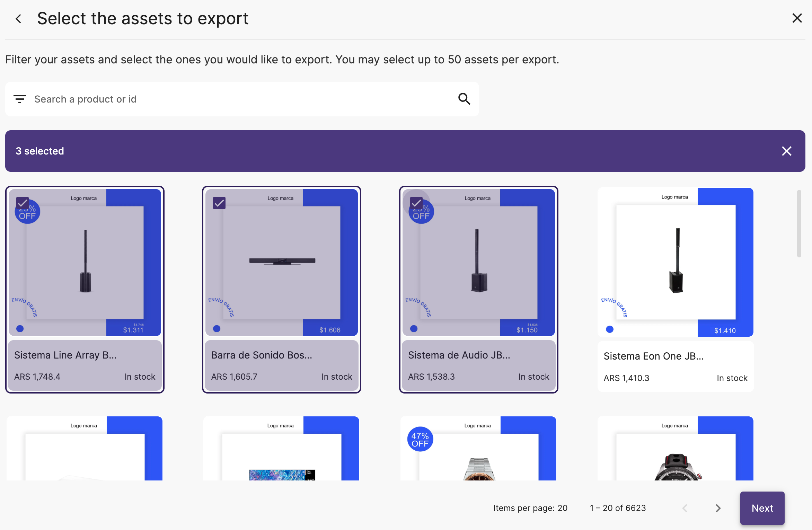812x530 pixels.
Task: Uncheck Sistema de Audio JB asset checkbox
Action: point(416,203)
